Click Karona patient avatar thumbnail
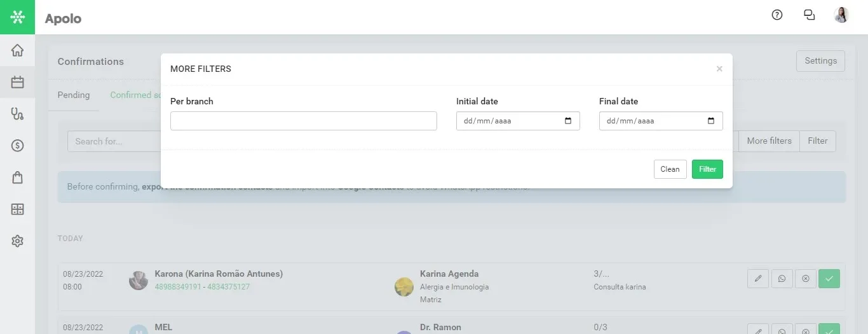 click(139, 280)
